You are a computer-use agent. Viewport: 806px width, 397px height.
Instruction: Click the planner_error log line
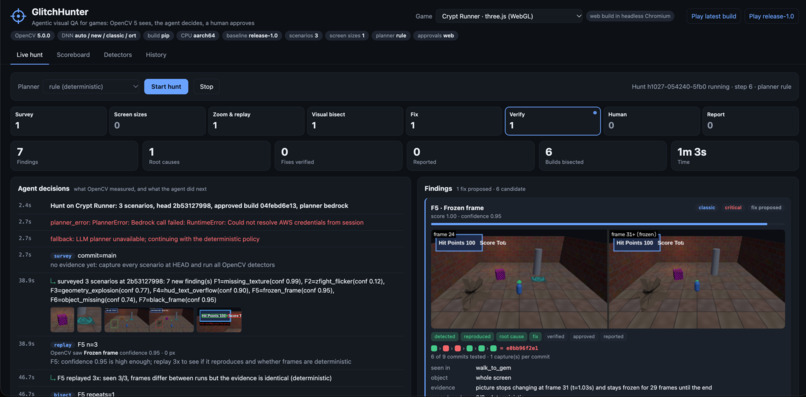coord(207,222)
